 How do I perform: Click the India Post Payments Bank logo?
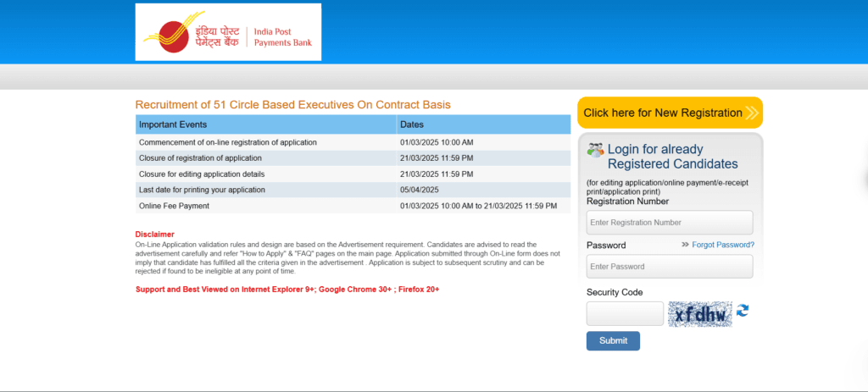click(228, 32)
